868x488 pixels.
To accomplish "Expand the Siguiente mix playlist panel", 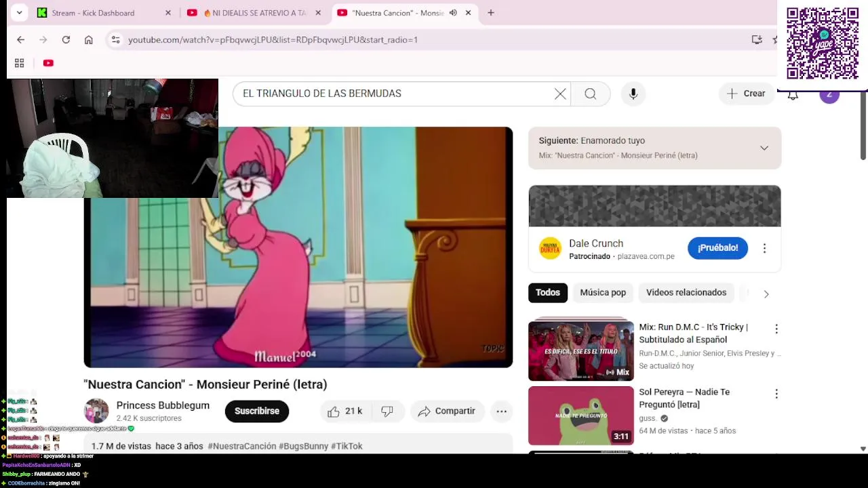I will pyautogui.click(x=764, y=148).
